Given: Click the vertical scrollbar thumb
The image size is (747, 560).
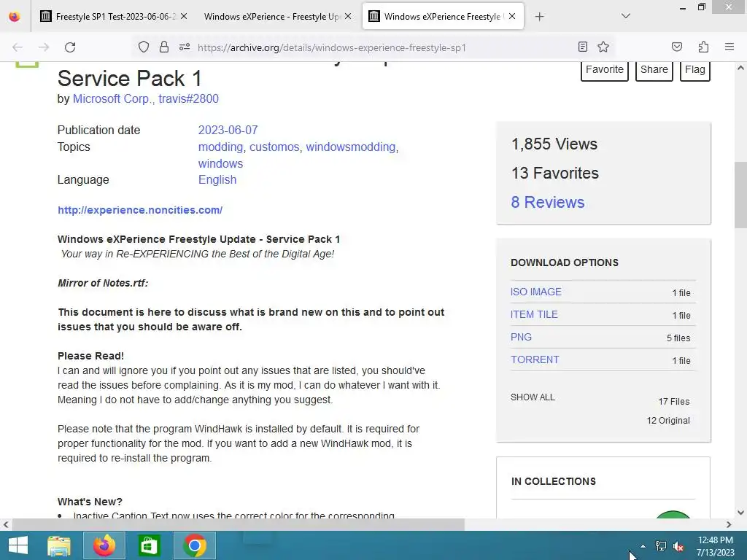Looking at the screenshot, I should [740, 195].
